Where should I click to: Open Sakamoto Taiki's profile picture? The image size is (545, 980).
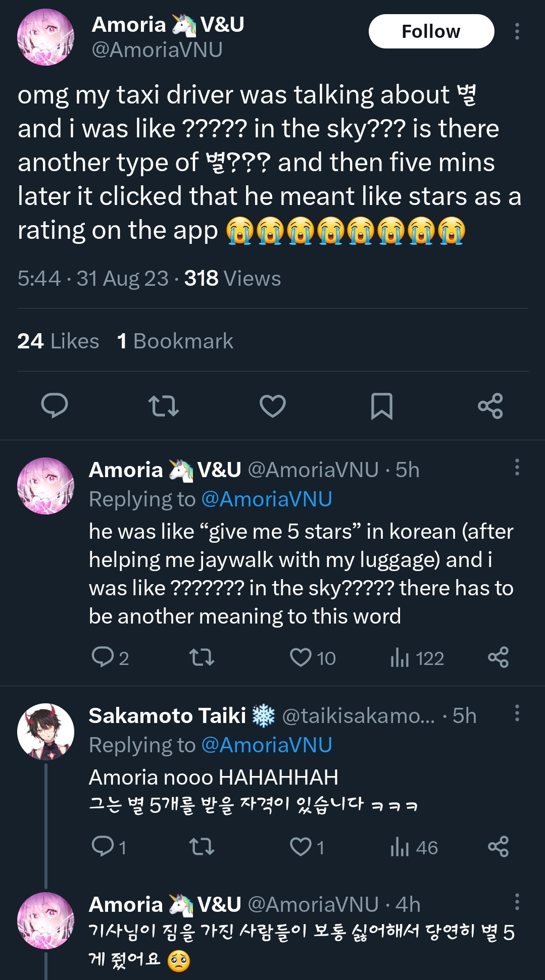coord(45,731)
